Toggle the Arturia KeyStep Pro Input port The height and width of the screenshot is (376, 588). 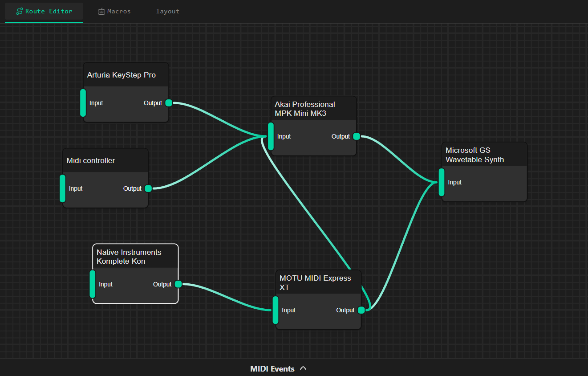[x=83, y=103]
